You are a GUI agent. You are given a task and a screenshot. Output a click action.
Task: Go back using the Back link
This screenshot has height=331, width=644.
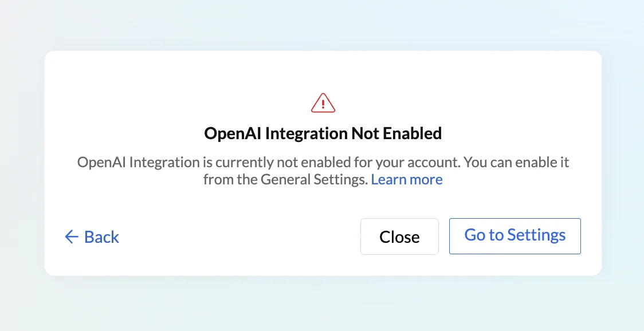pyautogui.click(x=92, y=237)
